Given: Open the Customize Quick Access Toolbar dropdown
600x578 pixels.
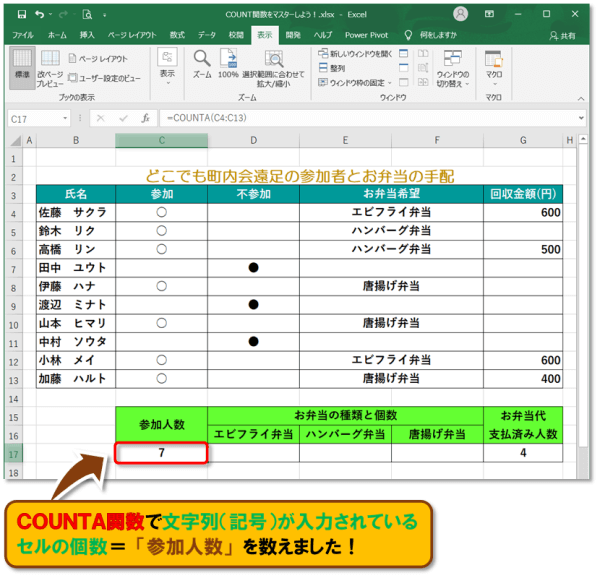Looking at the screenshot, I should click(x=104, y=15).
